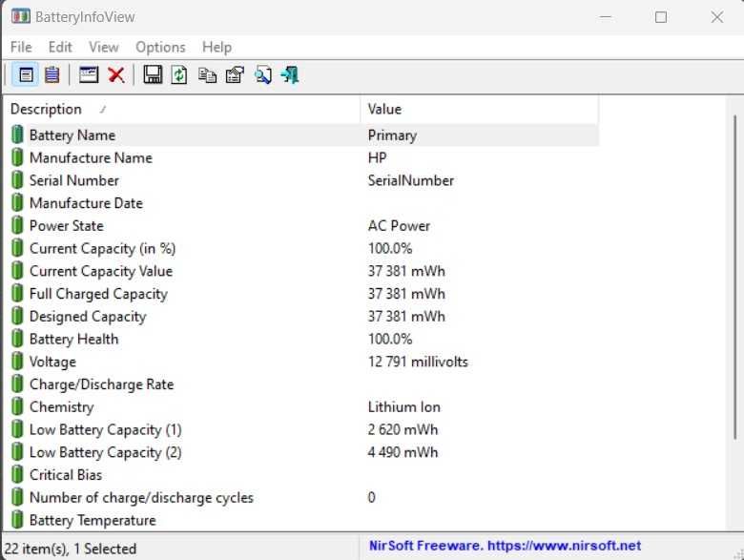Click the status bar text 22 item(s), 1 Selected
Viewport: 744px width, 560px height.
71,549
